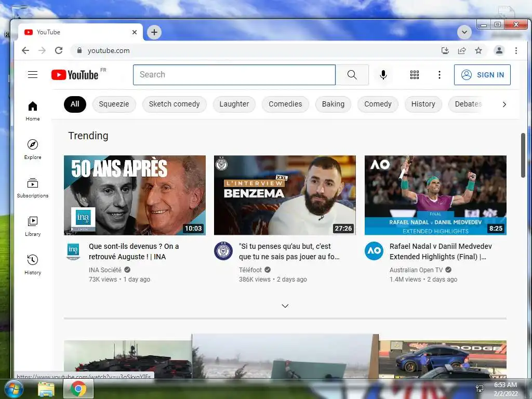Play the '50 ans après' thumbnail
Viewport: 532px width, 399px height.
(x=135, y=195)
